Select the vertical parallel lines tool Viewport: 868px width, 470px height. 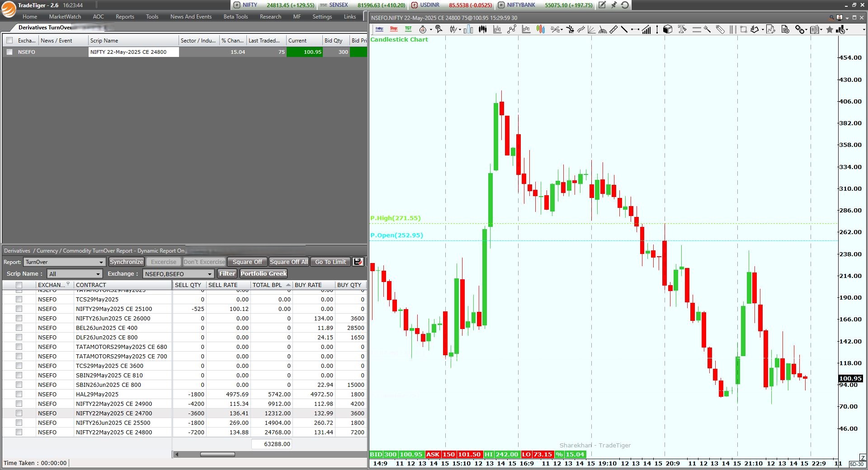tap(732, 29)
